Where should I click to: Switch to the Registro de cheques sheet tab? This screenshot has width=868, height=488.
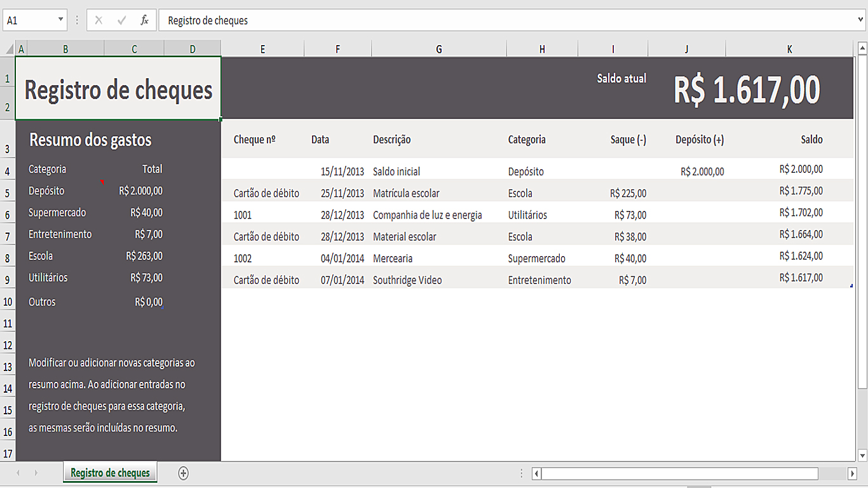click(111, 473)
